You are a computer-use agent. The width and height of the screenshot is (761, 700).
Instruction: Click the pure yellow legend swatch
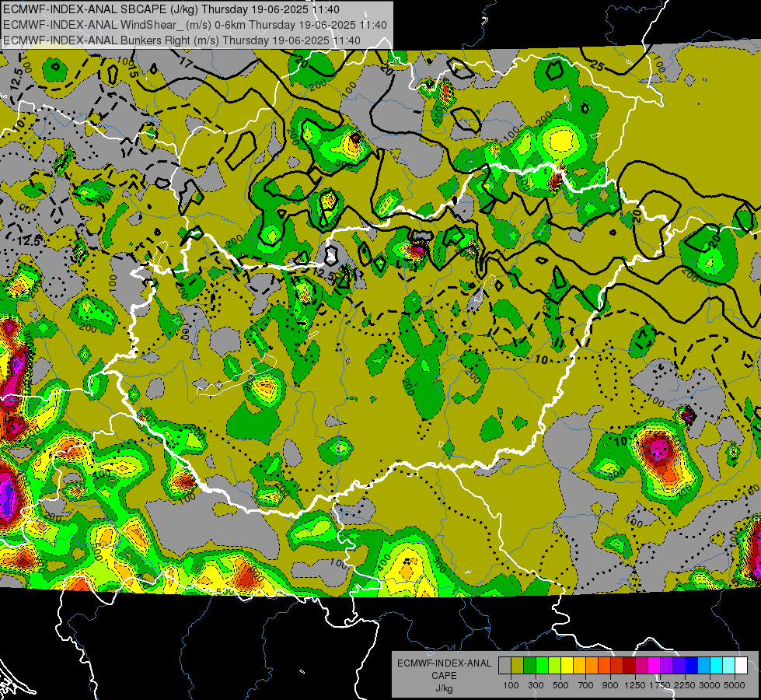coord(567,666)
